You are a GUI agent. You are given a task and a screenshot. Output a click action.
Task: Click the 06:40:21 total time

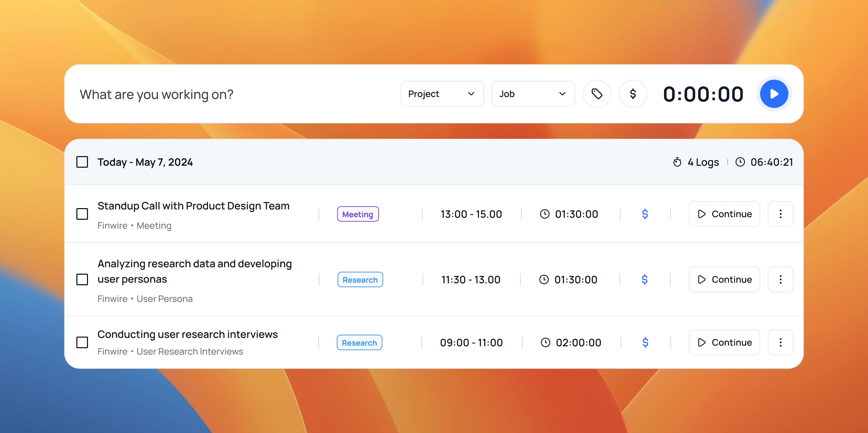(772, 162)
